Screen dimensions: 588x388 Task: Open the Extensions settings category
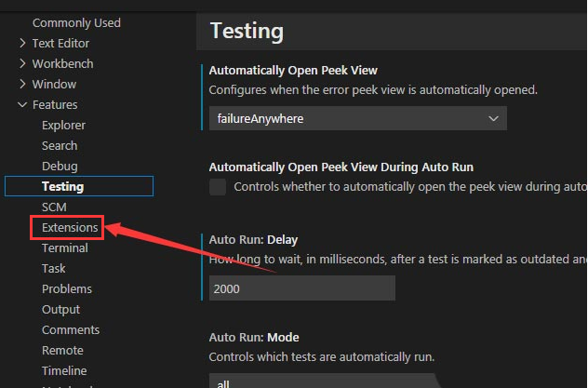pos(70,228)
